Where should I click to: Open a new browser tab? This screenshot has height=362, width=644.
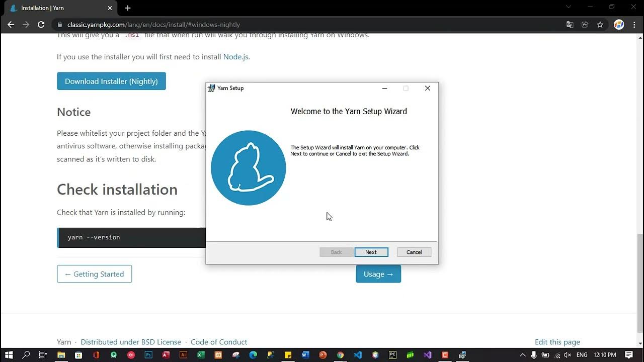pos(128,8)
